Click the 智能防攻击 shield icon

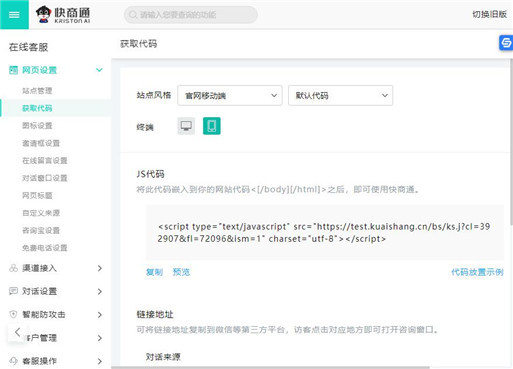13,314
